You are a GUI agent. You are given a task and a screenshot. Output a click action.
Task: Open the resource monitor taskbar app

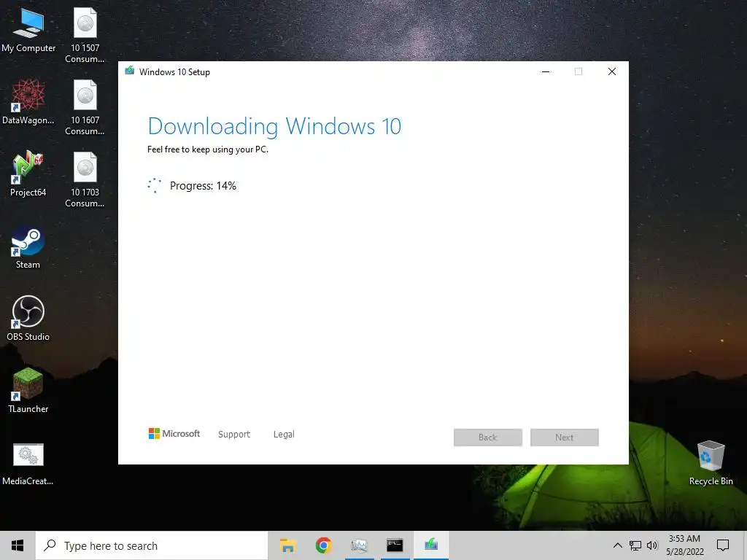[x=359, y=545]
